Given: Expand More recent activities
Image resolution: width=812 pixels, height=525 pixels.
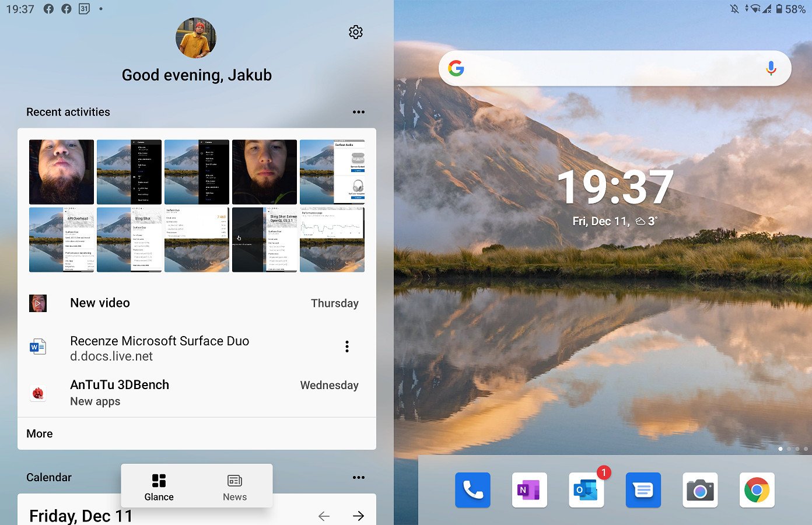Looking at the screenshot, I should [40, 433].
